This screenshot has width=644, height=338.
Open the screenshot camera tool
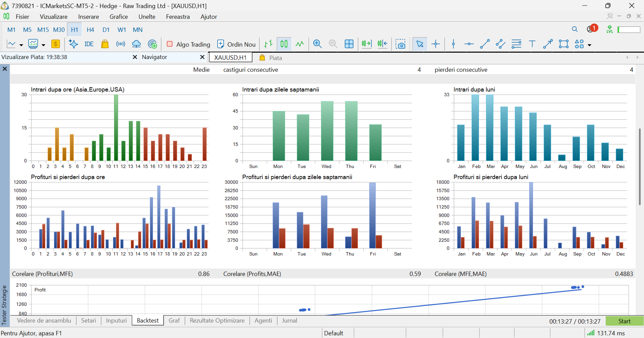[x=400, y=44]
